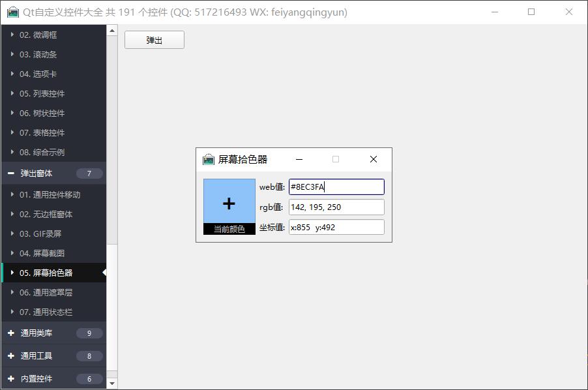Close the 屏幕拾色器 dialog
Screen dimensions: 588x390
coord(374,159)
